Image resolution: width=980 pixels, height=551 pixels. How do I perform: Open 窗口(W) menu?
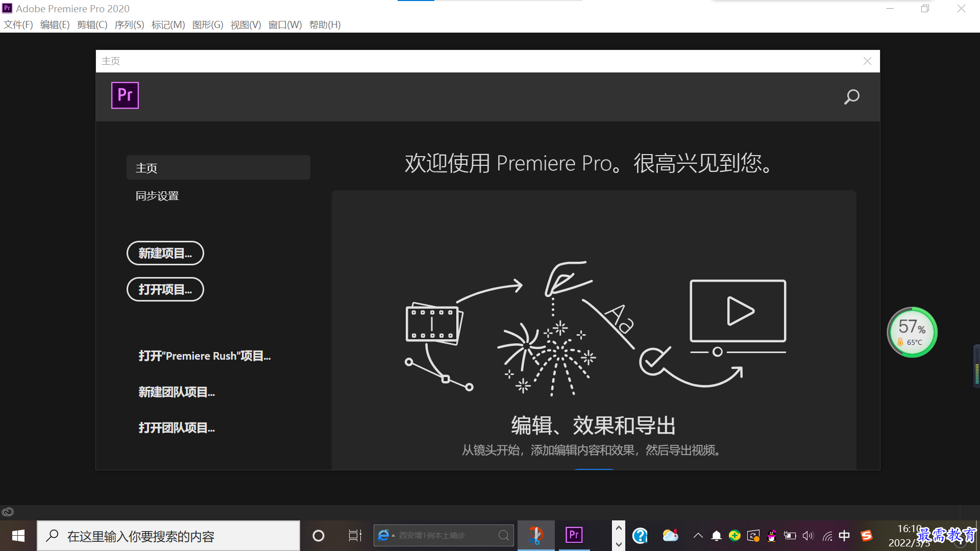285,24
